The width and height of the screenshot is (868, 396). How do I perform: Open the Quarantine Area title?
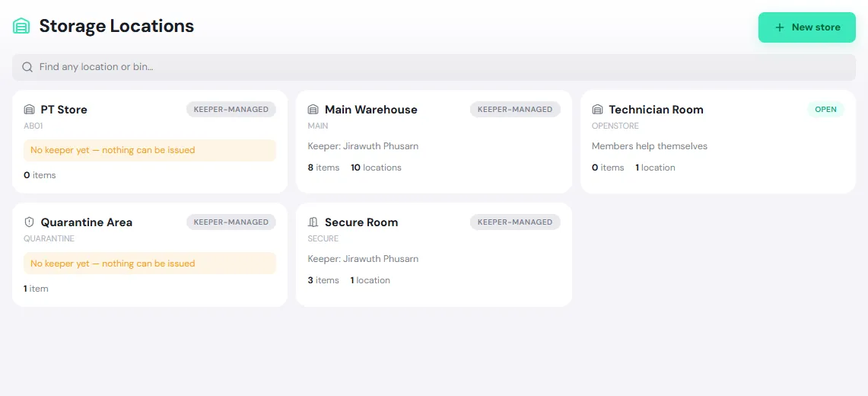point(87,222)
